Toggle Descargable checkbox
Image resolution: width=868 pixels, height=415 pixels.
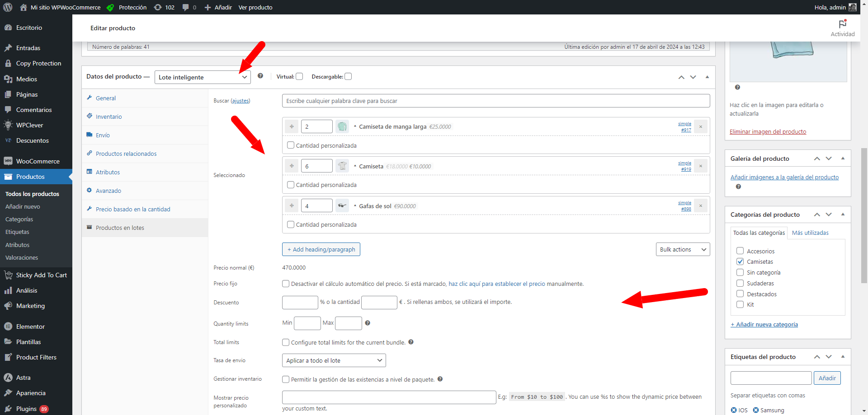coord(348,76)
